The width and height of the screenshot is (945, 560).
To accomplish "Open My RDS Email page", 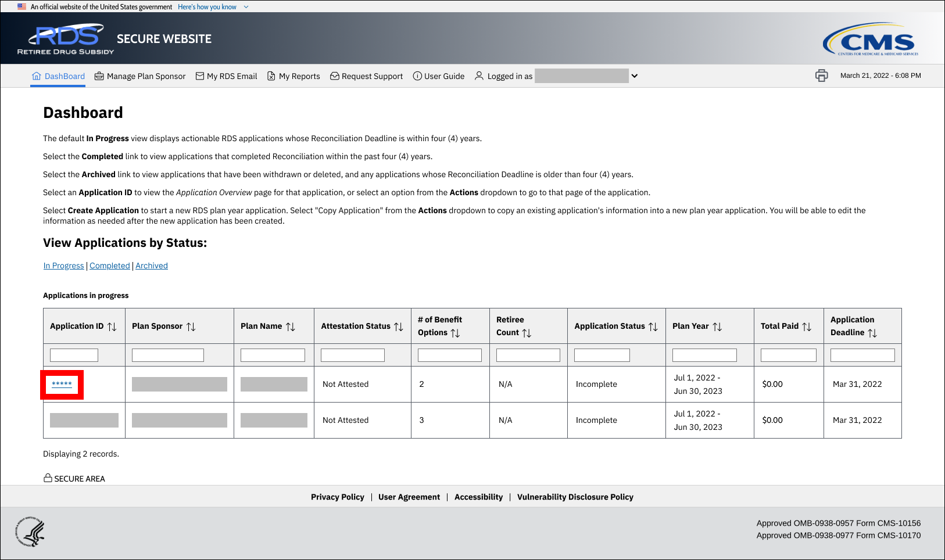I will pyautogui.click(x=226, y=76).
